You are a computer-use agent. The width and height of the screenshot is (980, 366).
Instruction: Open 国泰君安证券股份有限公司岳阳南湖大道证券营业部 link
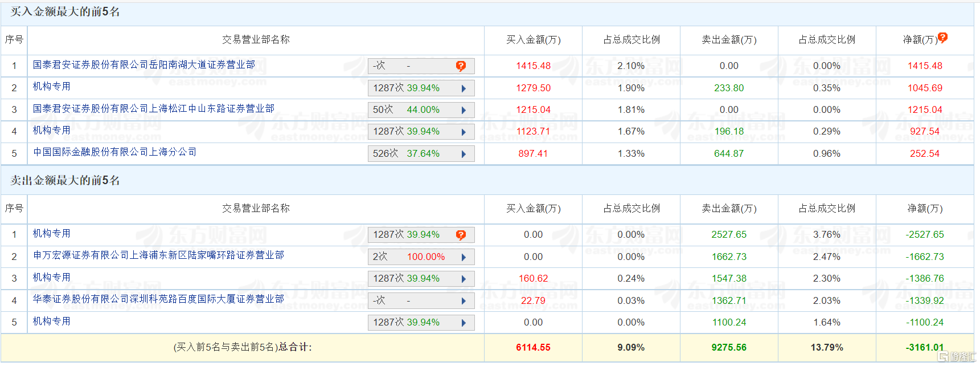point(144,64)
